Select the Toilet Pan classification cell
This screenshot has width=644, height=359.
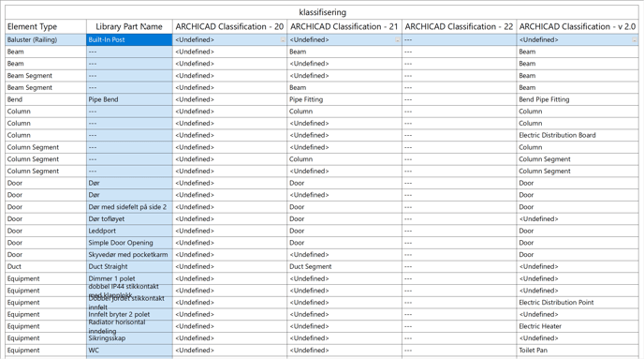(x=578, y=350)
